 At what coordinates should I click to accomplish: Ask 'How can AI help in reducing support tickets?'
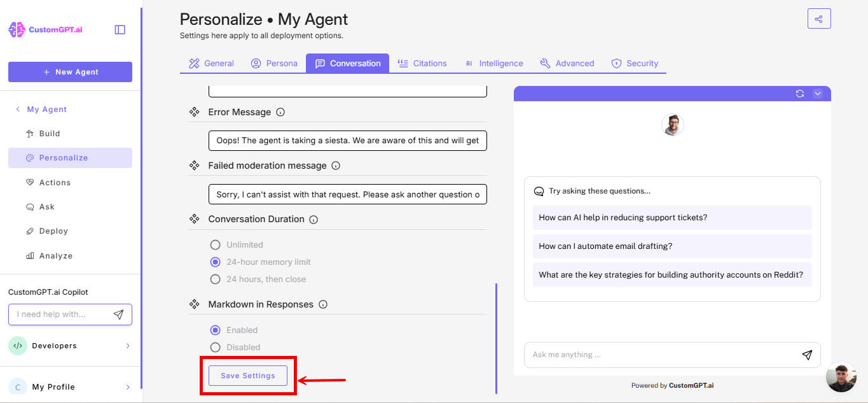(672, 218)
